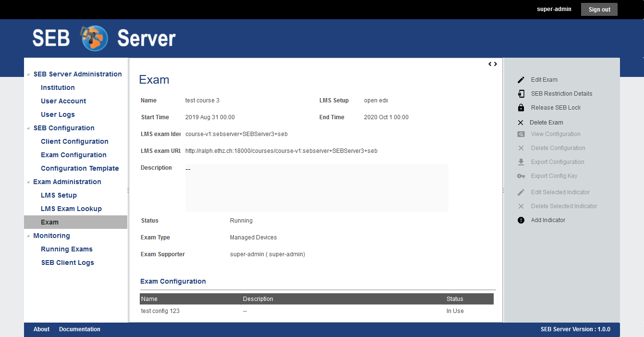Click the Add Indicator exclamation icon
Viewport: 644px width, 337px height.
521,220
